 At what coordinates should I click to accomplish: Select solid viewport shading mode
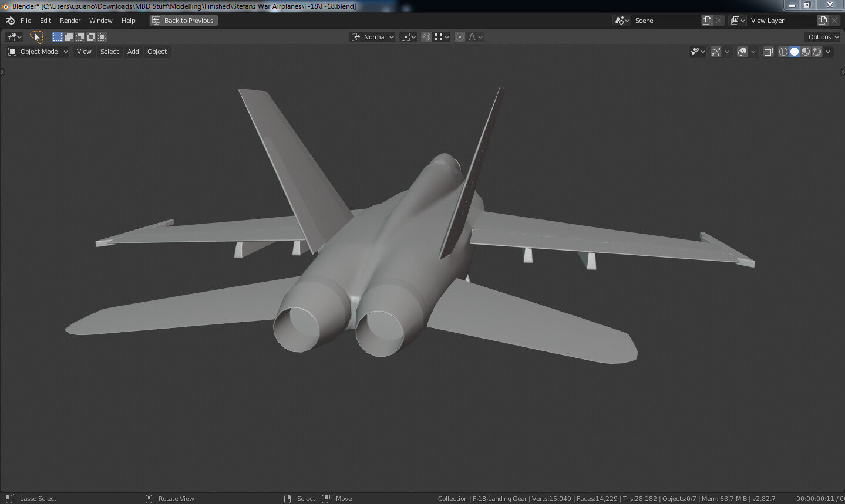(x=794, y=52)
